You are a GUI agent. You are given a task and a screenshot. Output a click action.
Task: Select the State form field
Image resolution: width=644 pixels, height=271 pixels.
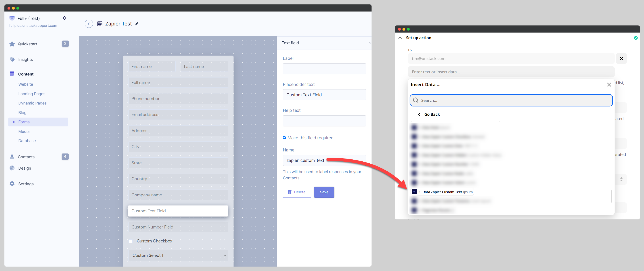(x=178, y=163)
